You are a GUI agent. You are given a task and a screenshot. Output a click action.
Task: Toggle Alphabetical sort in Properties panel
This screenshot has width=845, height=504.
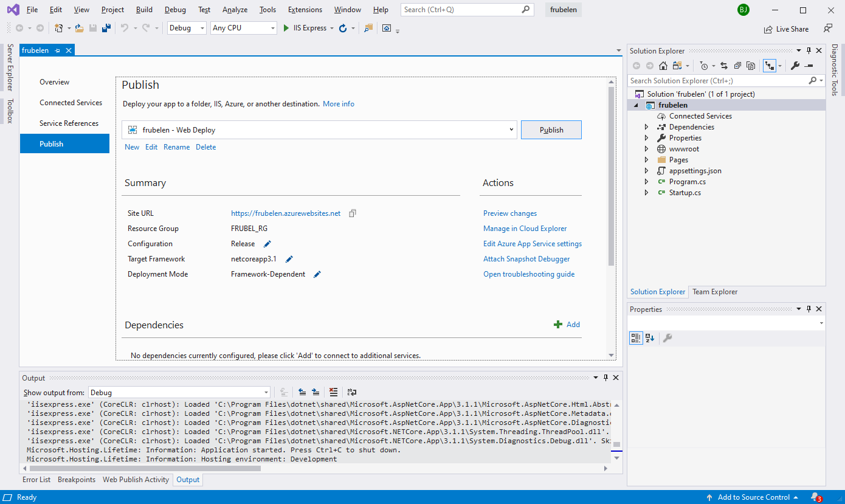(650, 338)
